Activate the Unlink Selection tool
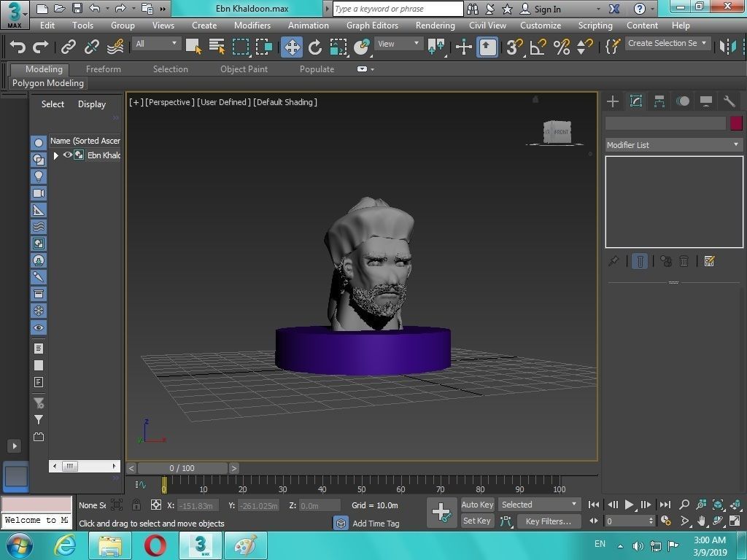 pos(91,47)
